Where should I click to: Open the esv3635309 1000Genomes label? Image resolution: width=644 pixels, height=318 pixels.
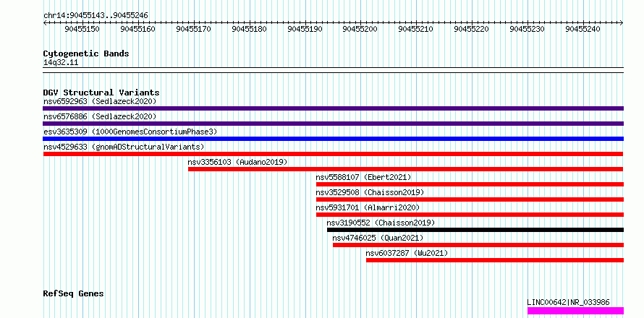click(130, 132)
